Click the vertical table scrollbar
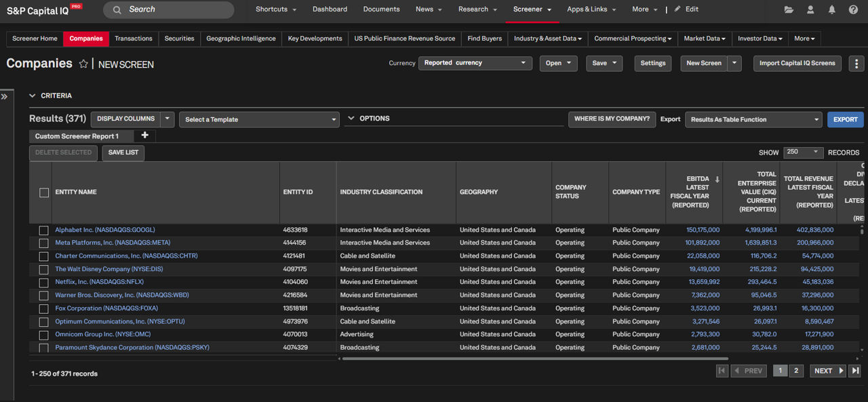868x402 pixels. [863, 231]
